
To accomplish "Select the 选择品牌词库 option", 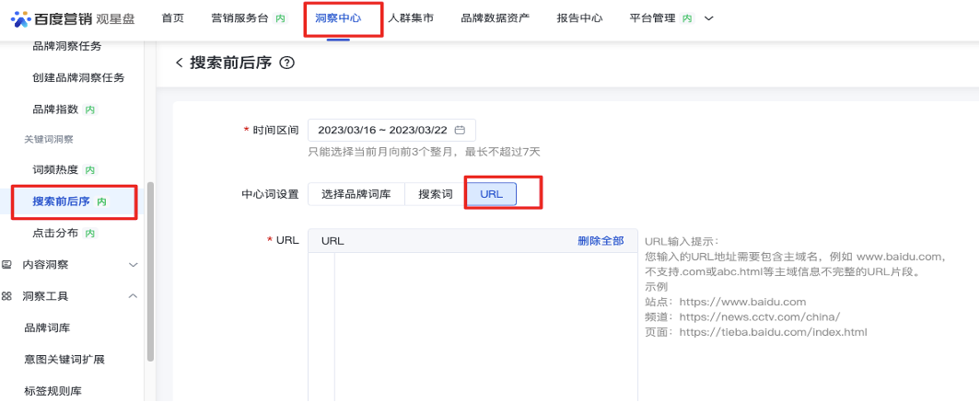I will pos(356,194).
